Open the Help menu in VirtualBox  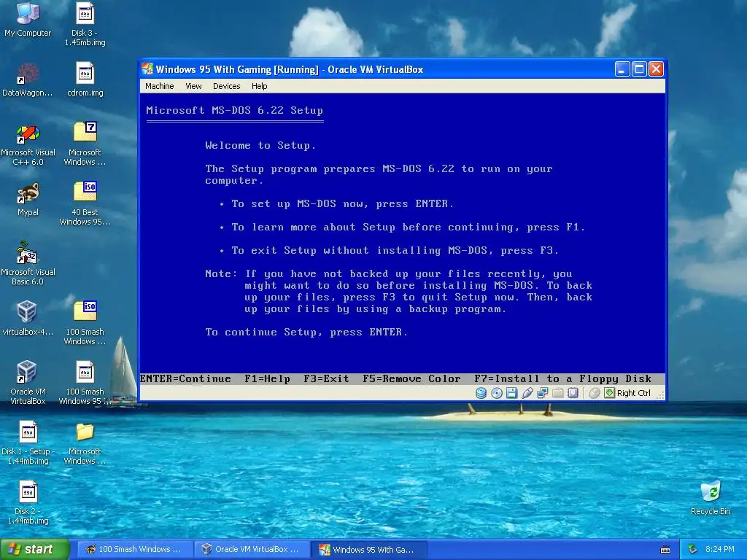259,86
